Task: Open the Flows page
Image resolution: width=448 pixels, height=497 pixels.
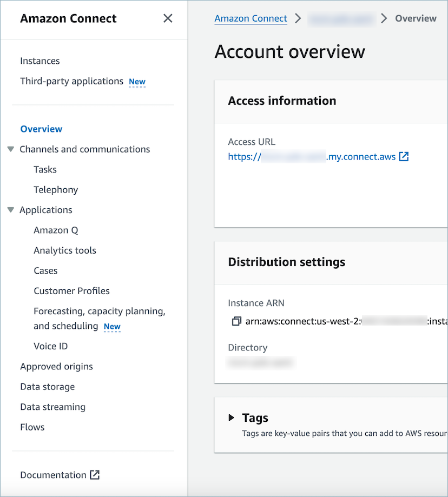Action: pos(32,427)
